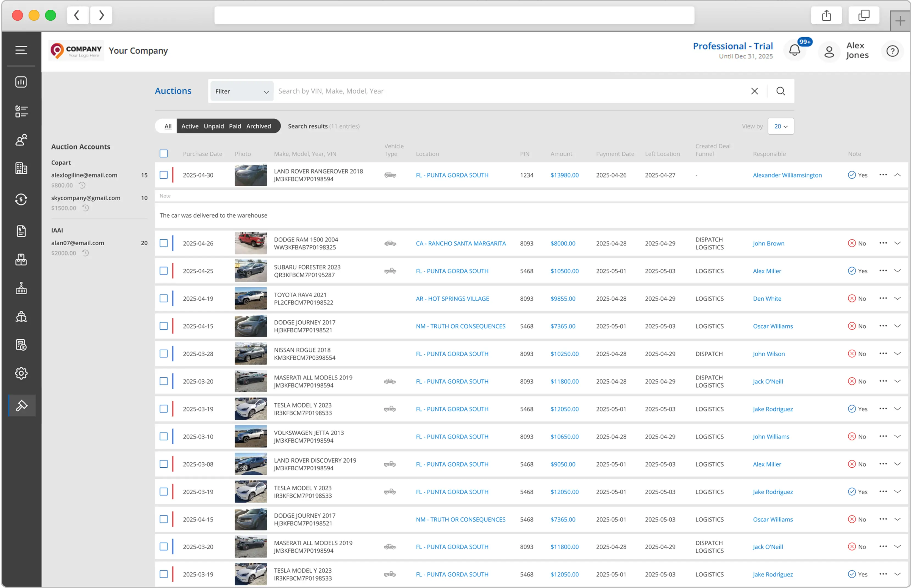The image size is (911, 588).
Task: Open the Den White responsible link
Action: tap(767, 299)
